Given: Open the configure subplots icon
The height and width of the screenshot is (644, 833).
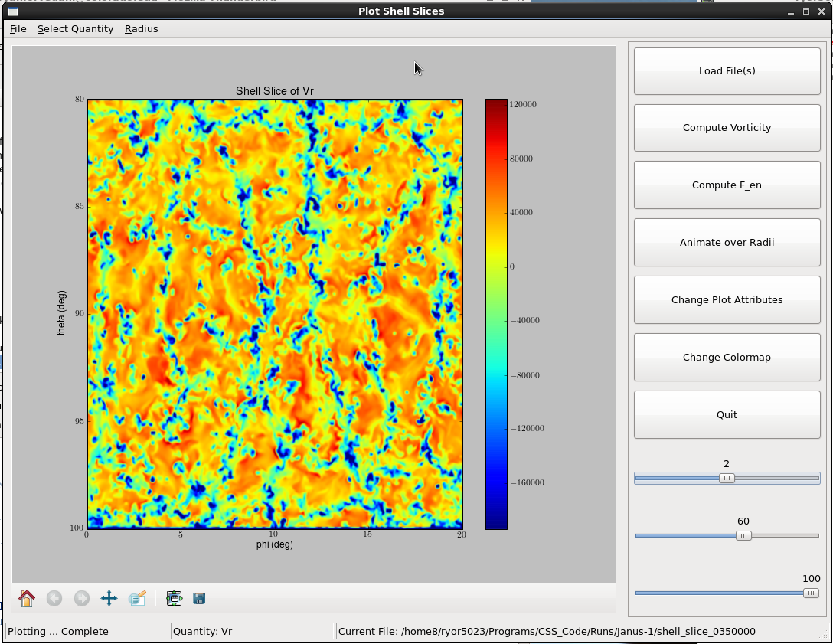Looking at the screenshot, I should pos(174,598).
